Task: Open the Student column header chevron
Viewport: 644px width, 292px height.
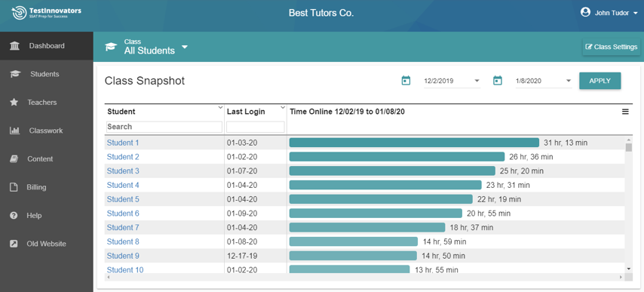Action: pos(220,108)
